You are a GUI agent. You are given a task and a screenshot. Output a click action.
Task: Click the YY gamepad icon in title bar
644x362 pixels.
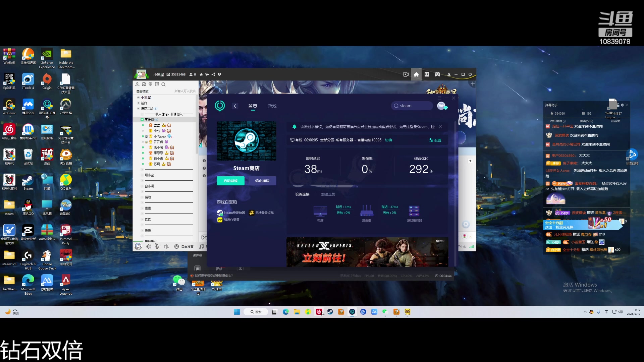pyautogui.click(x=437, y=74)
